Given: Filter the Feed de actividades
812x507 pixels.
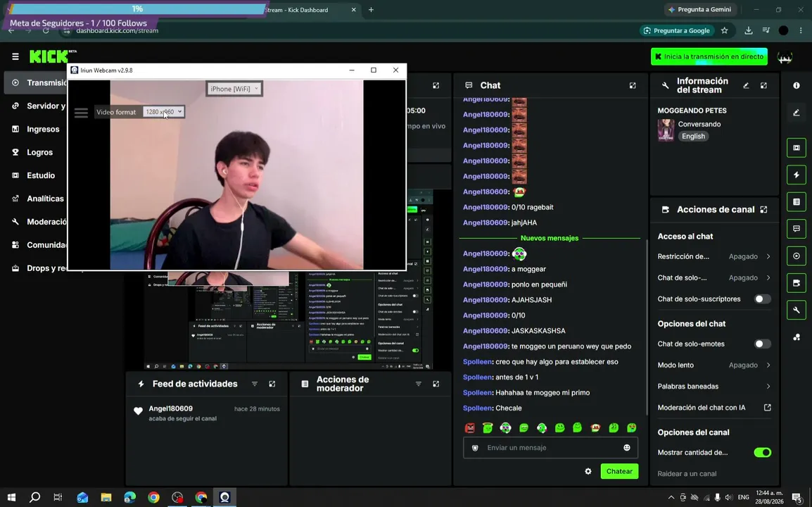Looking at the screenshot, I should [x=255, y=384].
